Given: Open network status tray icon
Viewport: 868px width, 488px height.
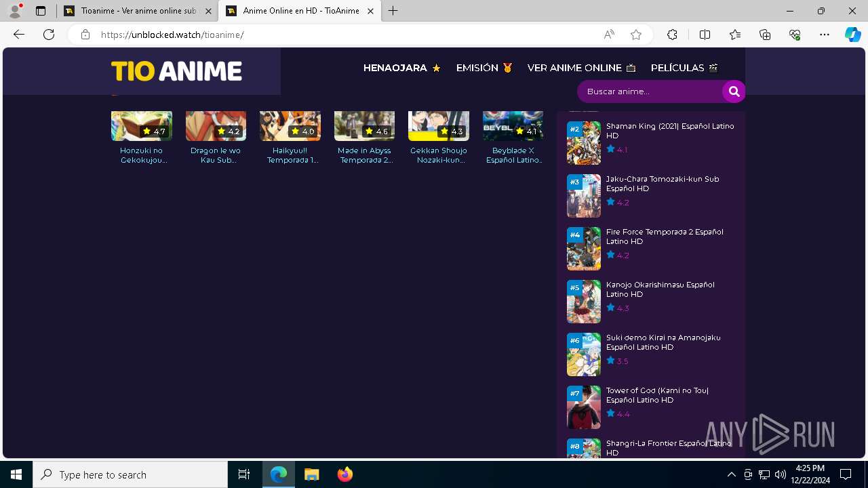Looking at the screenshot, I should 764,474.
